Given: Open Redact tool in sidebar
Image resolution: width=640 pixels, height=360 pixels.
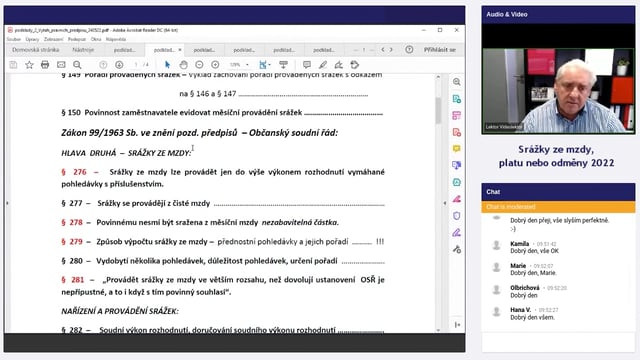Looking at the screenshot, I should 457,199.
